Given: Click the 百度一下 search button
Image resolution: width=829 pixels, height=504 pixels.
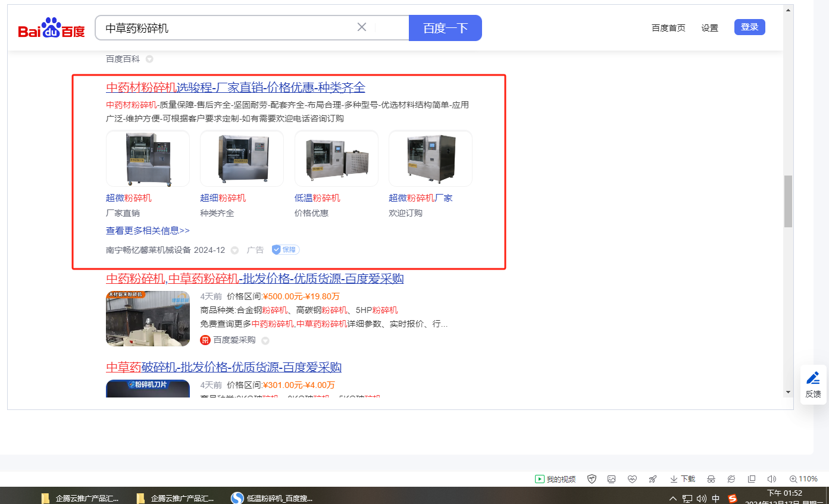Looking at the screenshot, I should point(445,28).
